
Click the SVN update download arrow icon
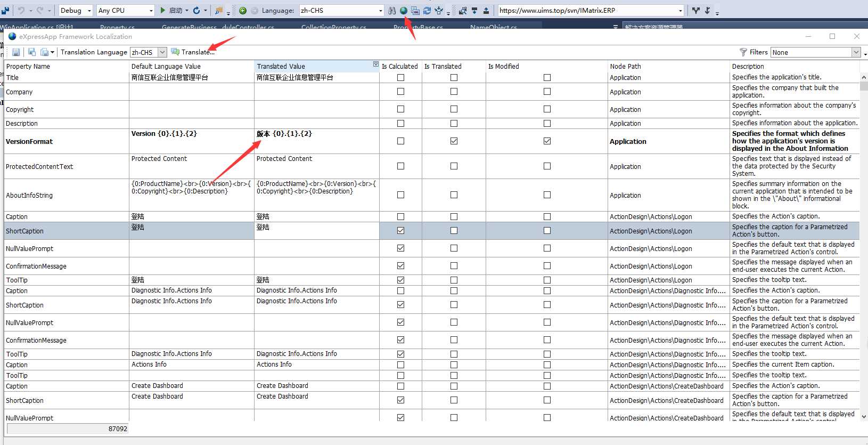(x=474, y=10)
